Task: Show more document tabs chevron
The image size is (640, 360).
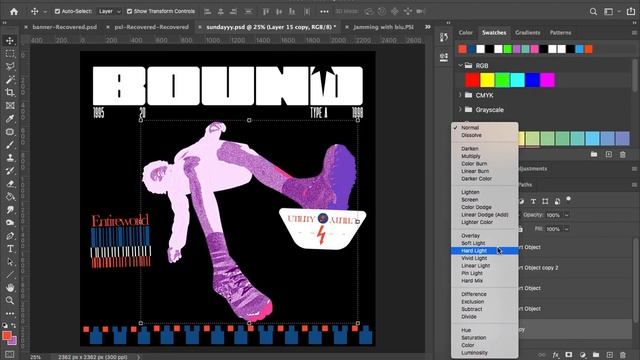Action: coord(428,27)
